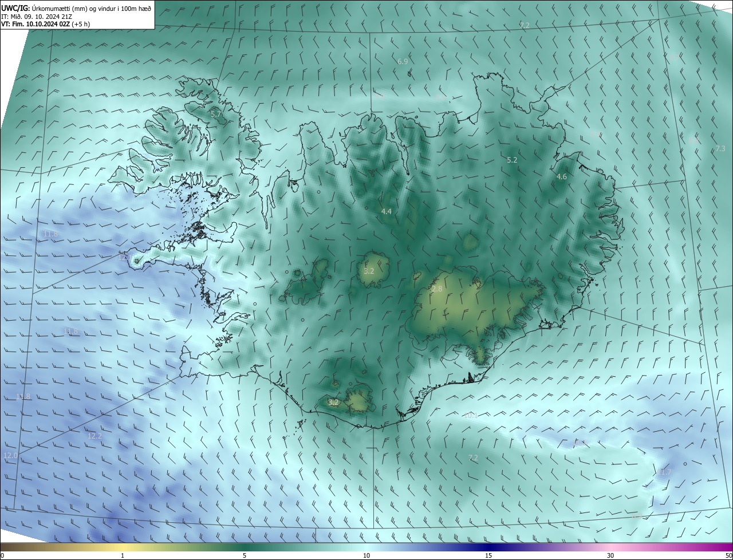
Task: Click the 10 tick label on the colorbar
Action: tap(366, 556)
